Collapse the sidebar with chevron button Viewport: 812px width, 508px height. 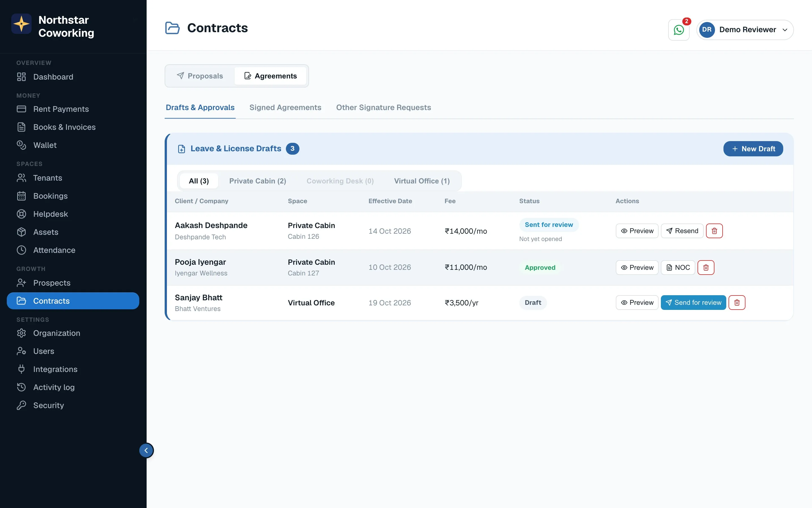pyautogui.click(x=146, y=450)
